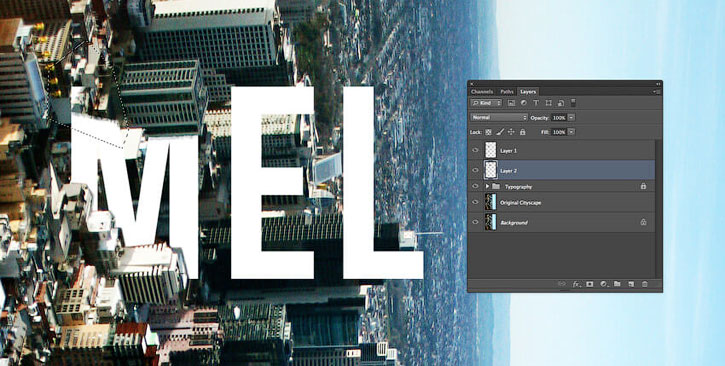Screen dimensions: 725x366
Task: Filter layers by shape layer icon
Action: pos(548,103)
